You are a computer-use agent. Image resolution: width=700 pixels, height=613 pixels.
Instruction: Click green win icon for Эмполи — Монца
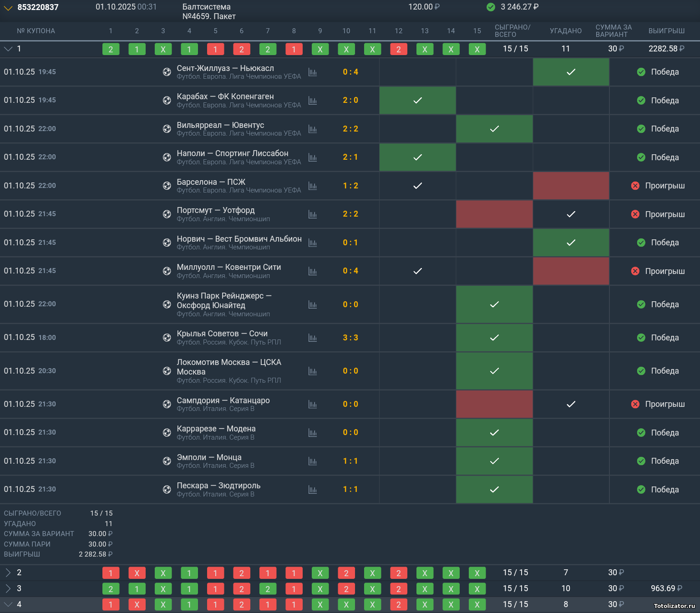(641, 461)
